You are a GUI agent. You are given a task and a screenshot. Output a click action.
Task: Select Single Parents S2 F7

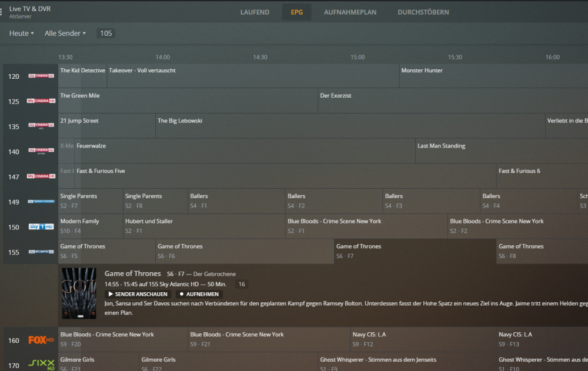point(91,202)
